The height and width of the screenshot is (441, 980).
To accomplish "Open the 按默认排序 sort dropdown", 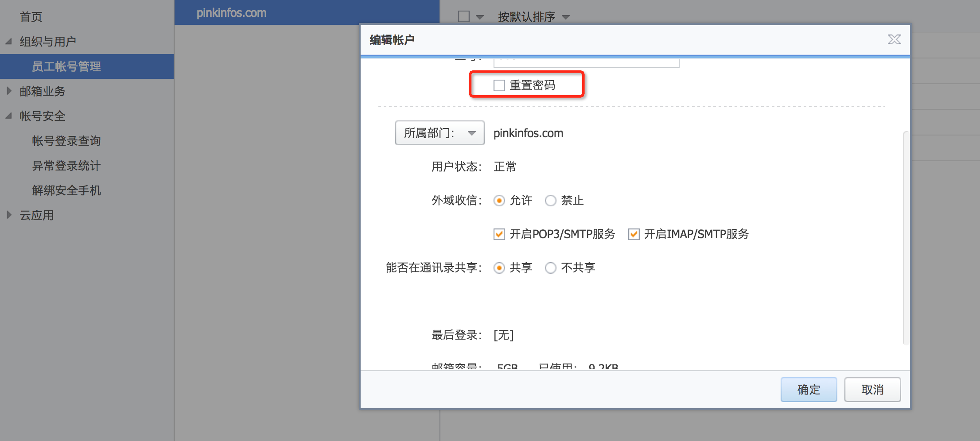I will 533,17.
